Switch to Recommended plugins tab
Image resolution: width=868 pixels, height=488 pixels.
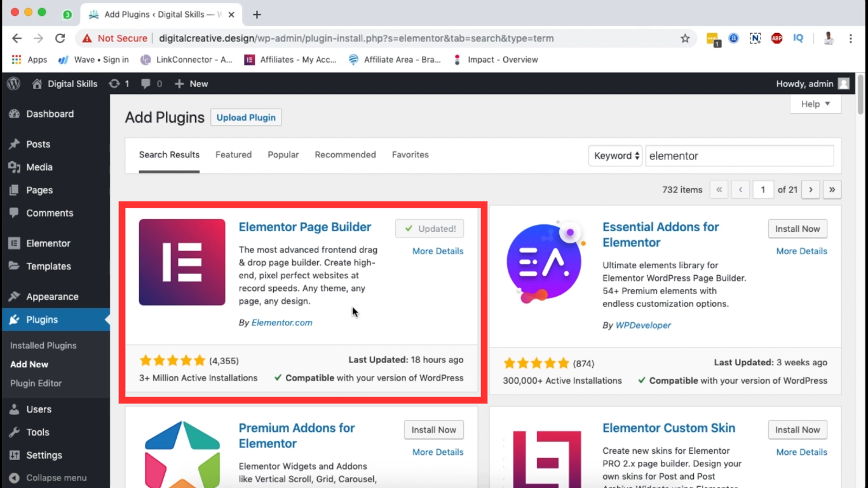tap(345, 155)
